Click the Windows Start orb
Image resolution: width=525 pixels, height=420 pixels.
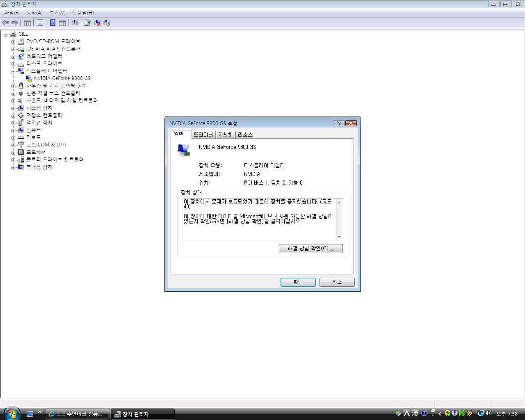(12, 413)
